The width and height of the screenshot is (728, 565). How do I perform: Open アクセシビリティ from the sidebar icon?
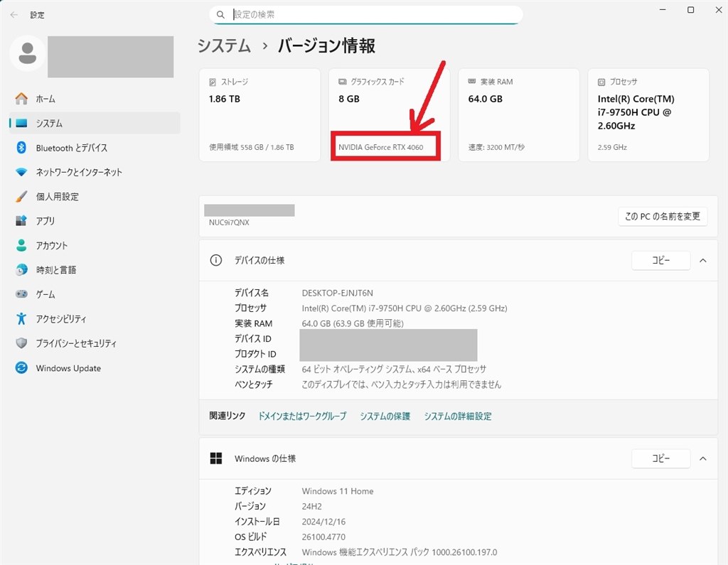click(23, 318)
